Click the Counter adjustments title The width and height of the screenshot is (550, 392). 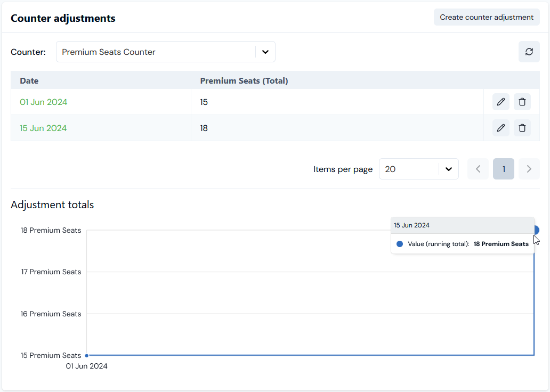coord(63,18)
